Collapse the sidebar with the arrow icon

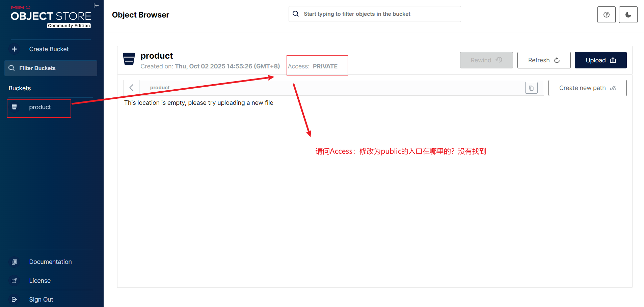pos(96,5)
